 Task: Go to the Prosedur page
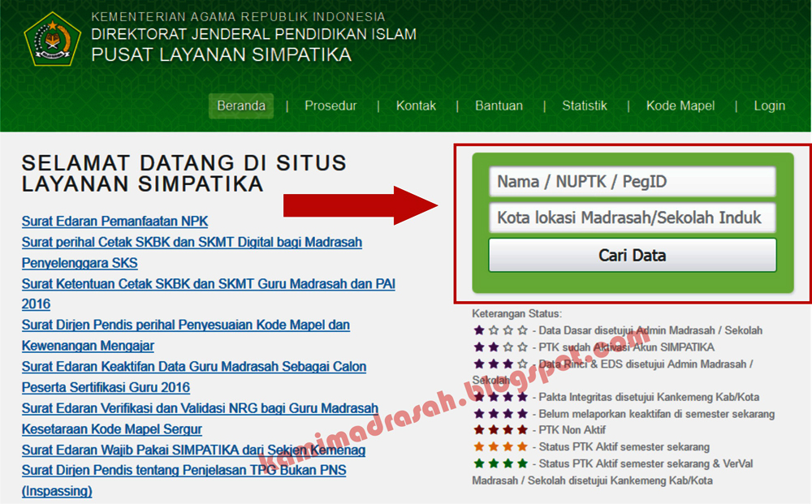coord(331,106)
